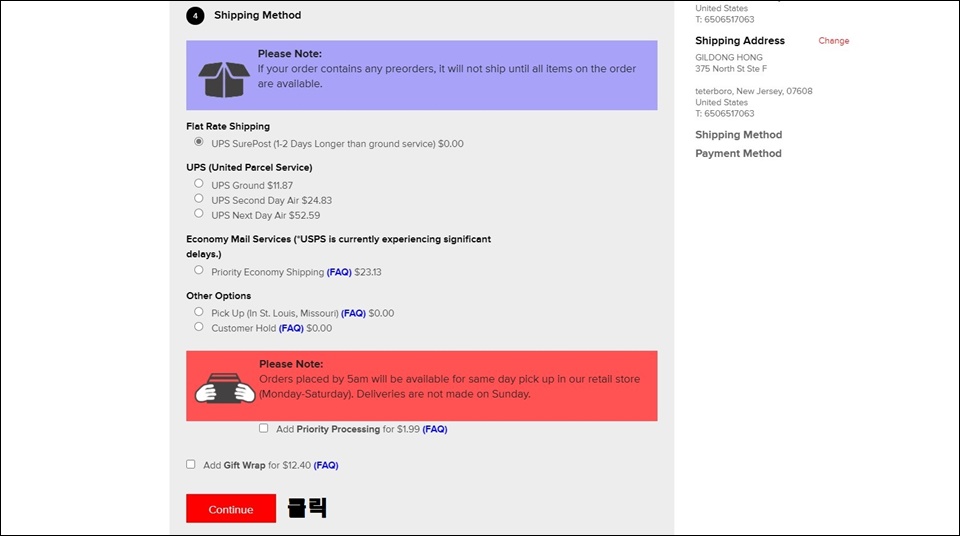
Task: Open FAQ link for Priority Processing
Action: (x=435, y=429)
